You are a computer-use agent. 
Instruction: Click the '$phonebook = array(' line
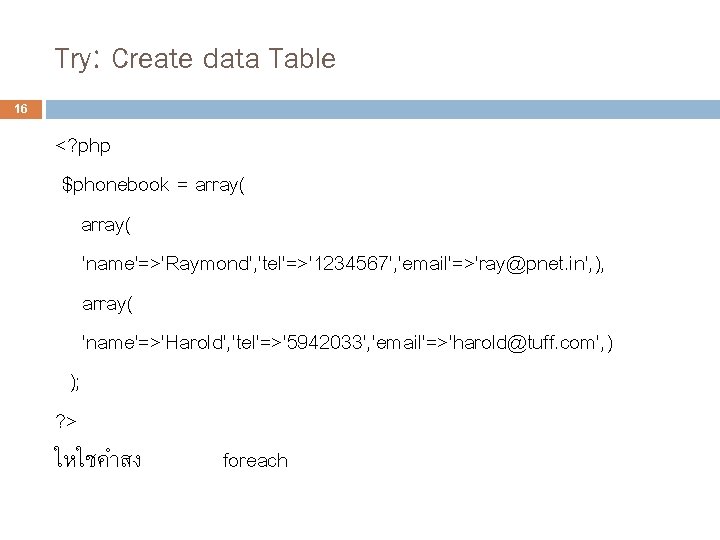click(152, 185)
